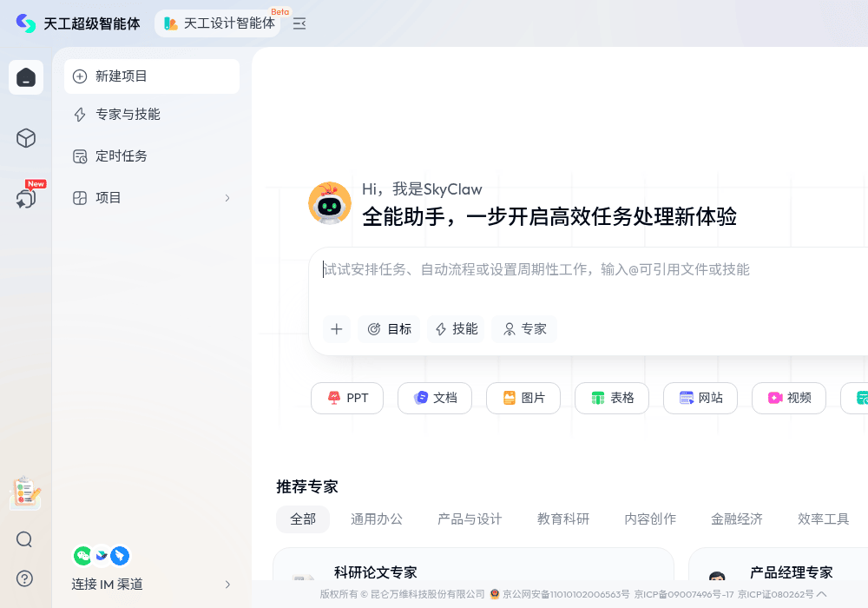Open 连接 IM 渠道 link

coord(108,585)
